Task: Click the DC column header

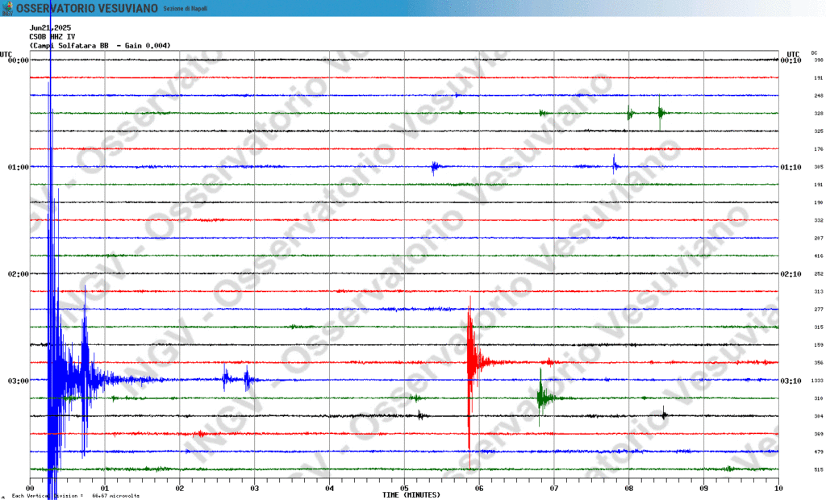Action: pos(815,53)
